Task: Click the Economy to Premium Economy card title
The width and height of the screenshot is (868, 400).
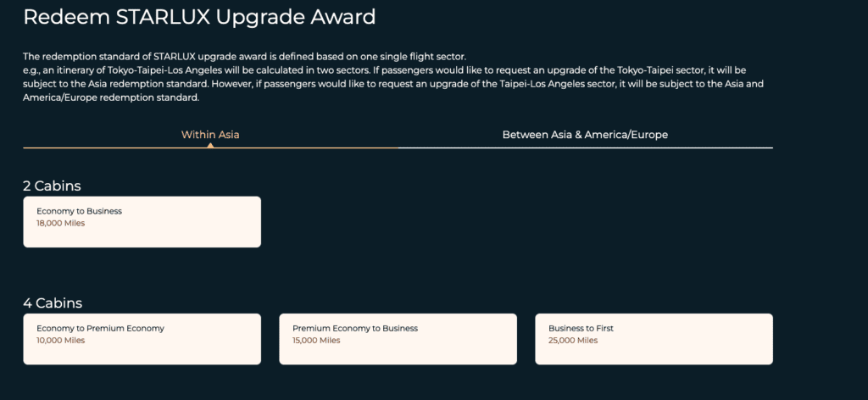Action: [x=100, y=328]
